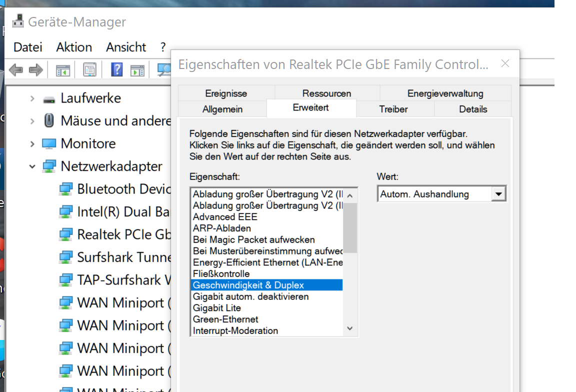Select Geschwindigkeit & Duplex property
This screenshot has width=576, height=392.
[267, 285]
